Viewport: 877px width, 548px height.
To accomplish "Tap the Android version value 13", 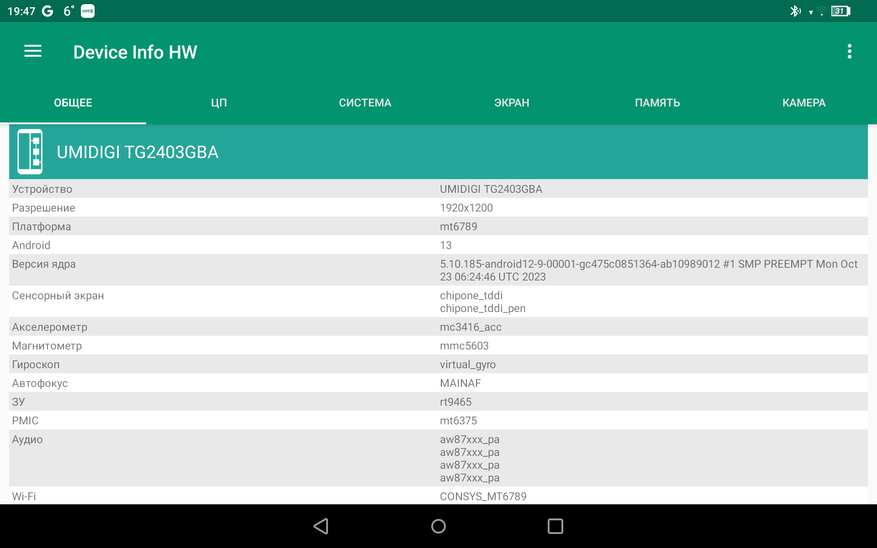I will pyautogui.click(x=445, y=245).
